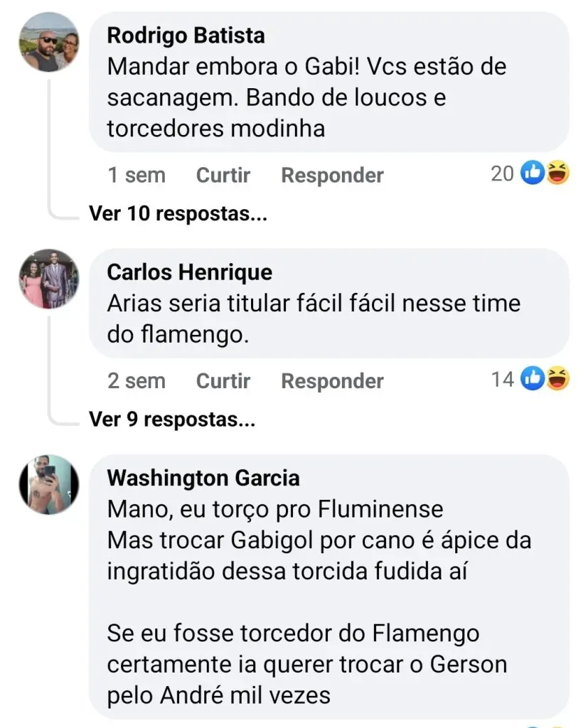View the 20 reactions count on Rodrigo's comment

point(502,174)
